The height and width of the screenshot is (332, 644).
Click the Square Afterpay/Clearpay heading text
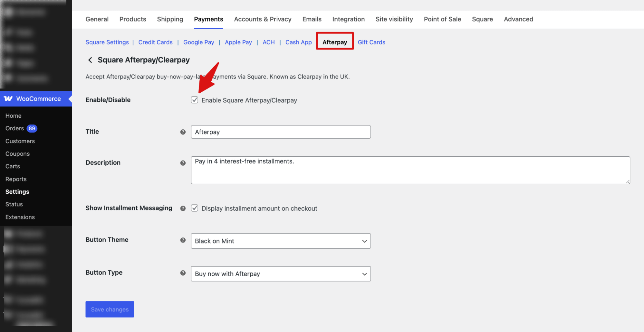[144, 60]
